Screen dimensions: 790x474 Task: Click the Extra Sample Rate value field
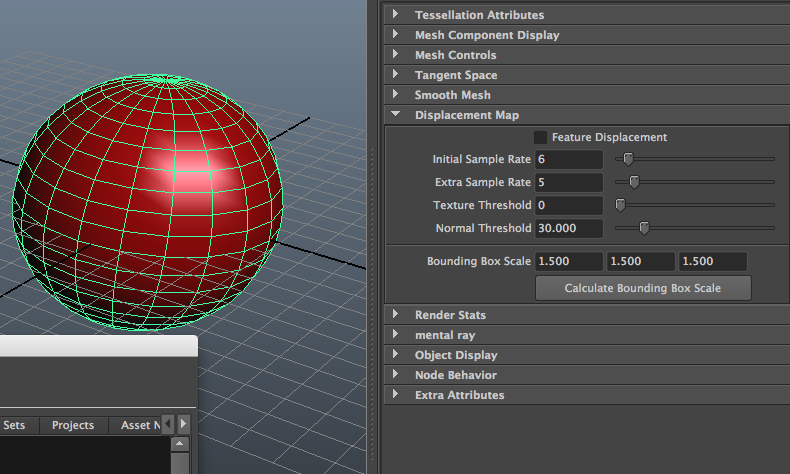pyautogui.click(x=569, y=182)
